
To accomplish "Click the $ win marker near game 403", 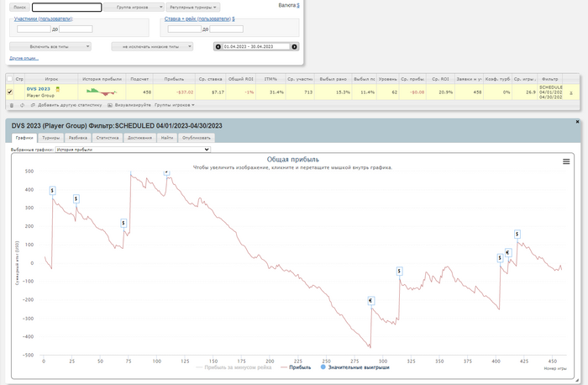I will click(x=500, y=258).
